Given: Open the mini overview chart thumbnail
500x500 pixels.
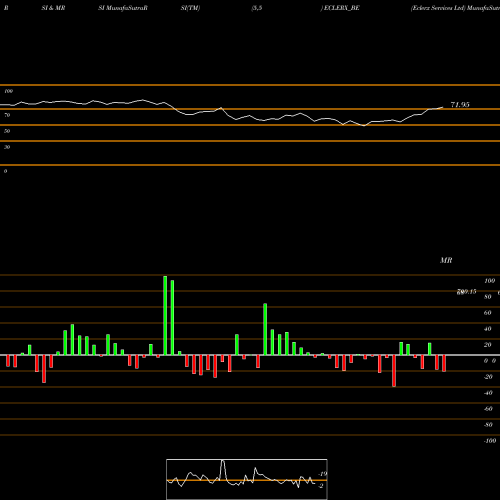Looking at the screenshot, I should pos(247,479).
